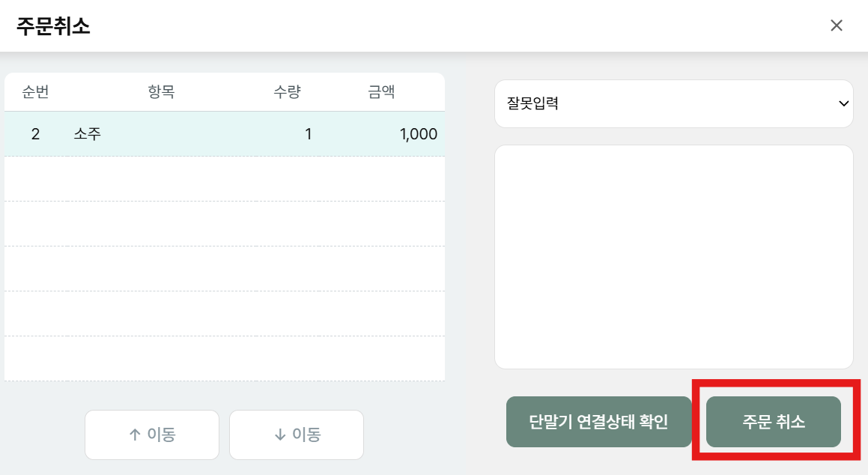This screenshot has width=868, height=475.
Task: Close the 주문취소 dialog with X
Action: click(837, 25)
